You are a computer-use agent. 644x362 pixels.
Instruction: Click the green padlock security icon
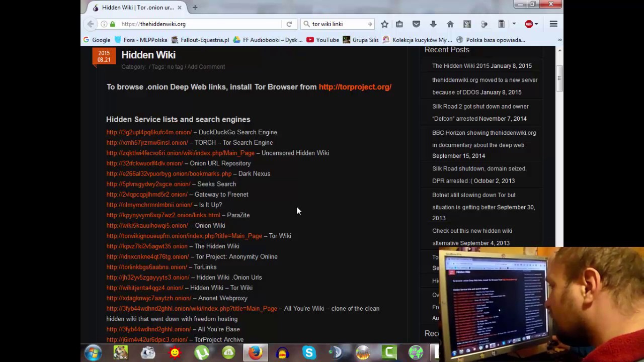pyautogui.click(x=113, y=24)
